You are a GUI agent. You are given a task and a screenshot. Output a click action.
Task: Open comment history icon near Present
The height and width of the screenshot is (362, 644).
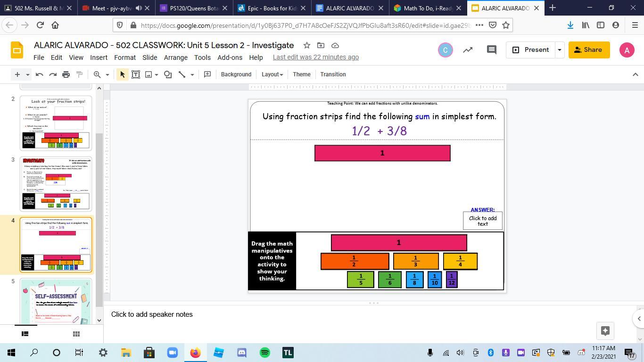click(491, 50)
